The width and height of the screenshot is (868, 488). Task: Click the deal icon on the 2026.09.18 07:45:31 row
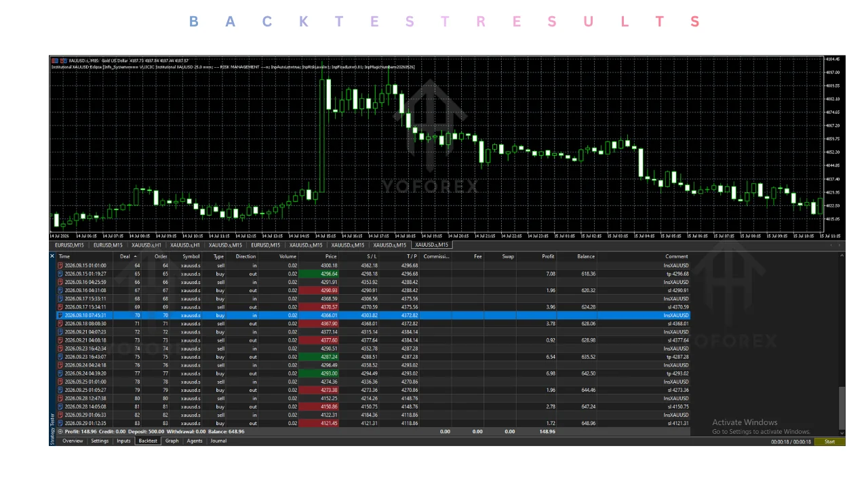click(60, 315)
